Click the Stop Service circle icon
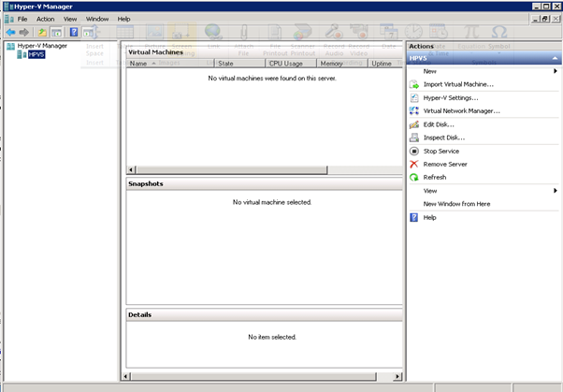 coord(414,151)
